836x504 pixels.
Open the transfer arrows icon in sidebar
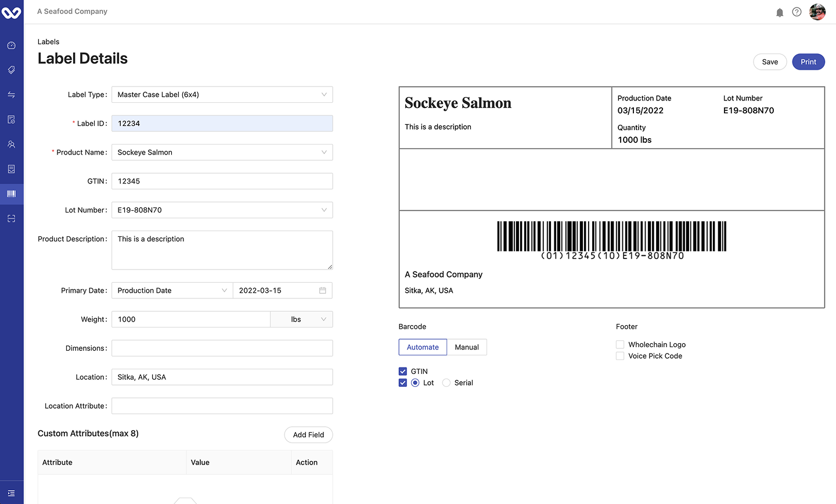[x=11, y=95]
